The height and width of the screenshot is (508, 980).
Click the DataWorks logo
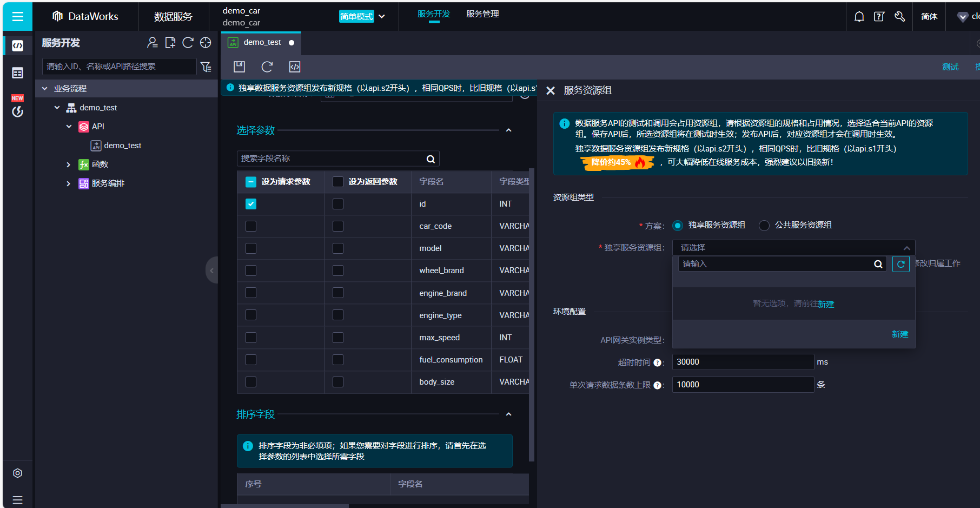coord(85,16)
